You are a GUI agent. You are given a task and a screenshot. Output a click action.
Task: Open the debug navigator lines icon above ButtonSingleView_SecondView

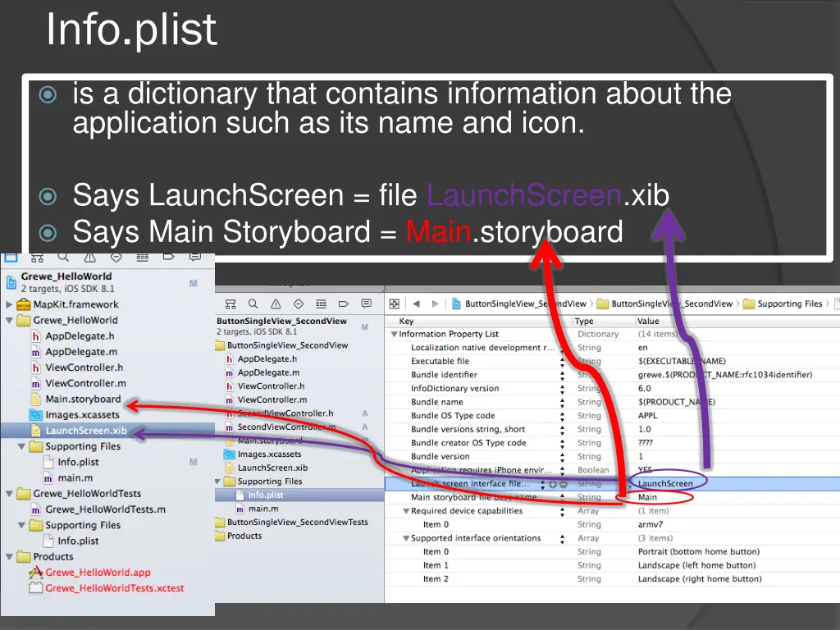321,304
